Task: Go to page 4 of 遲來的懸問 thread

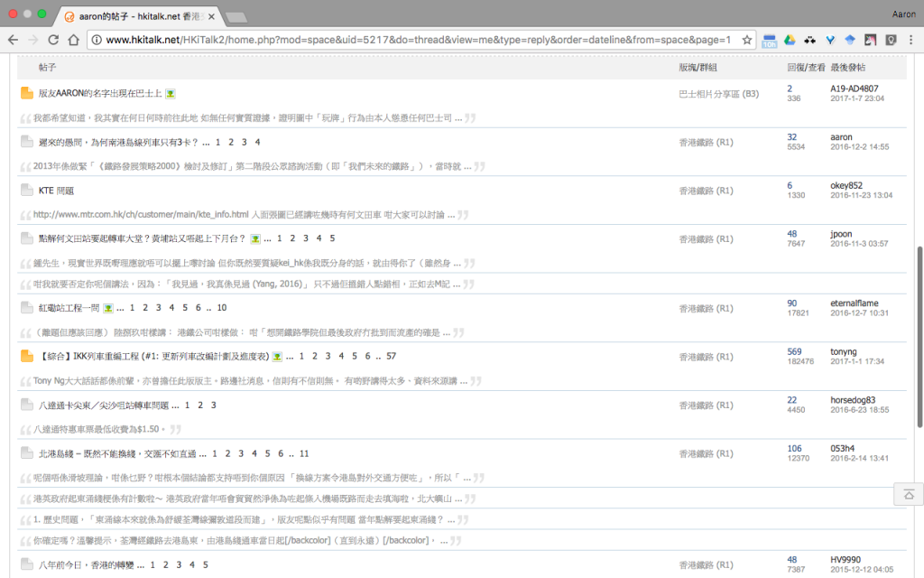Action: [257, 142]
